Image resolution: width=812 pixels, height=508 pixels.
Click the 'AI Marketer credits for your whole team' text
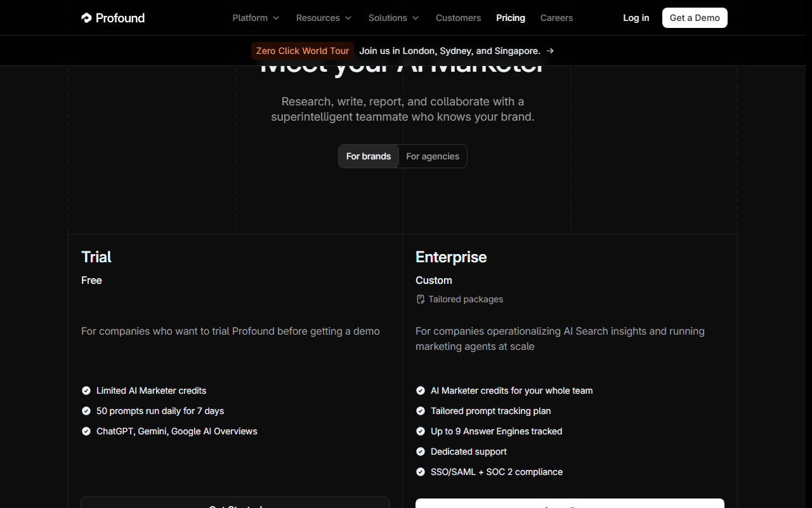point(511,391)
